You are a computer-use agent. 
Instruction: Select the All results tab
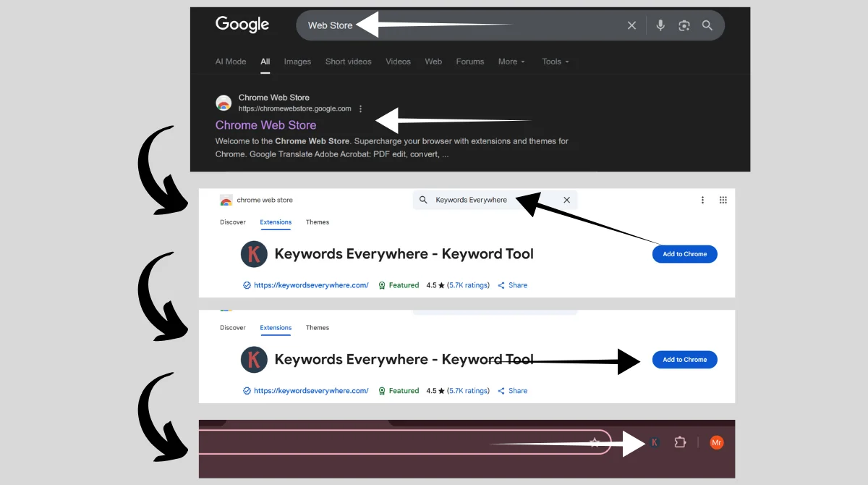coord(265,62)
